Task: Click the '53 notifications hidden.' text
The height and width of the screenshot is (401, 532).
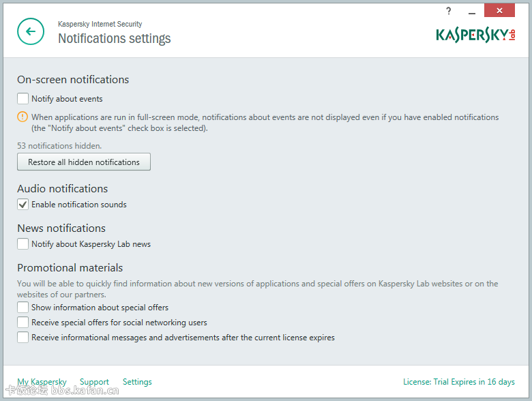Action: click(59, 146)
